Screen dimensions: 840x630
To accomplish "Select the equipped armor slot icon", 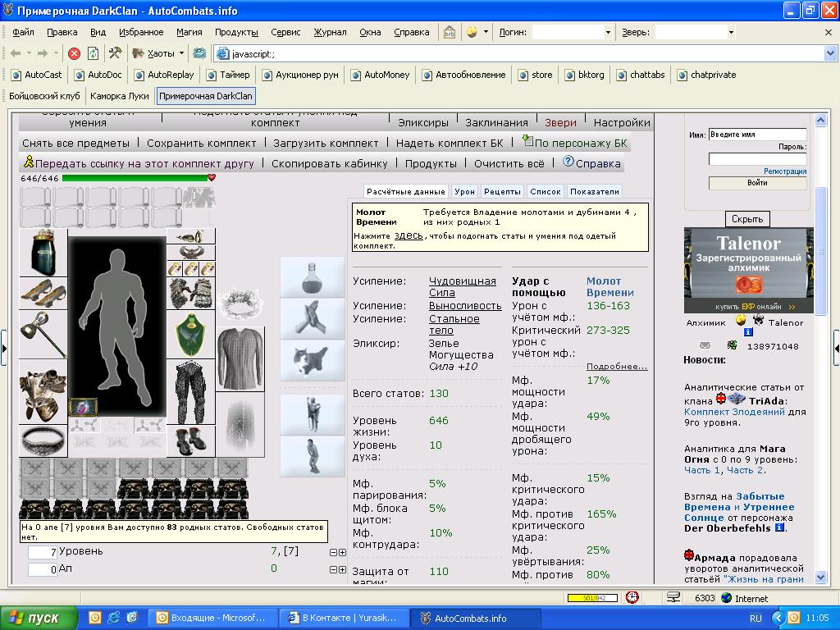I will 43,392.
